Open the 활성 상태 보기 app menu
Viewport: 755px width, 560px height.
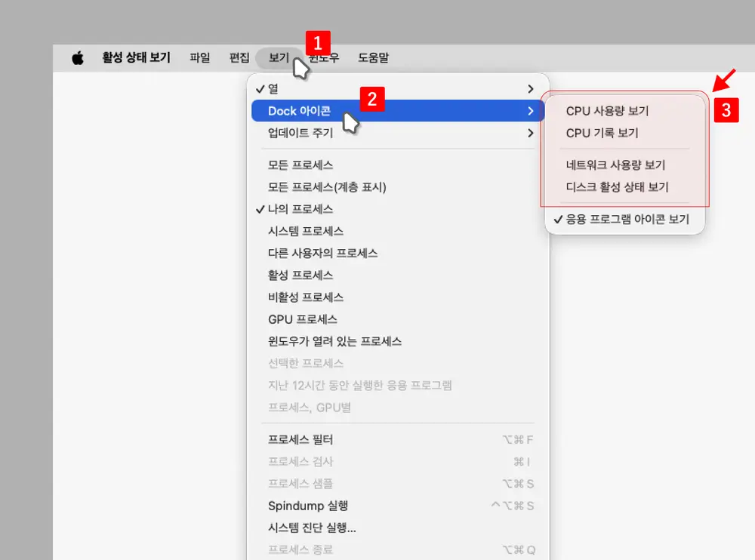136,58
